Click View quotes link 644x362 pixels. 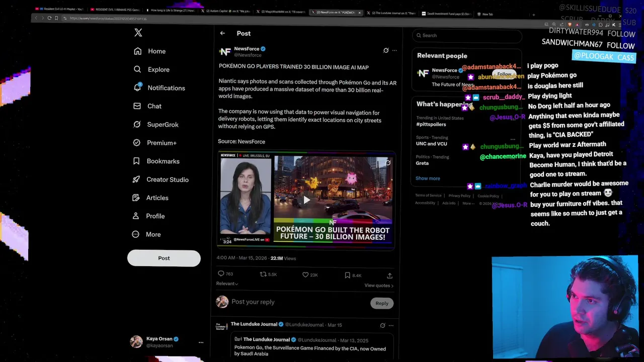coord(379,286)
